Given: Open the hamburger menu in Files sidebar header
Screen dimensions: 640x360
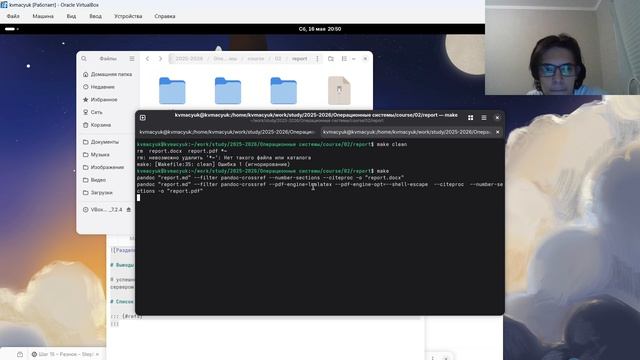Looking at the screenshot, I should point(132,59).
